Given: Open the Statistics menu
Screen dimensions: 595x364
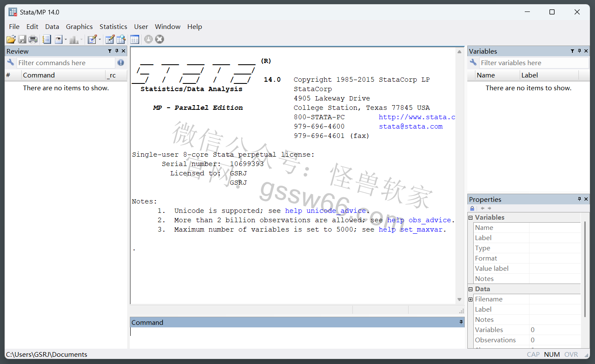Looking at the screenshot, I should pos(113,26).
